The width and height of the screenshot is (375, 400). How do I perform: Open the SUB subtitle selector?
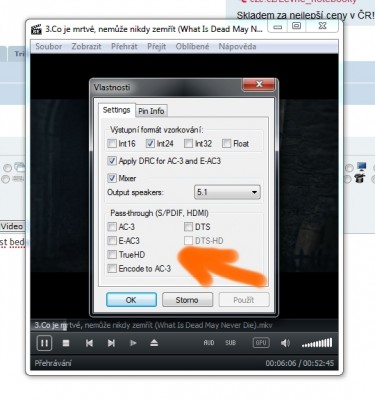[x=231, y=343]
